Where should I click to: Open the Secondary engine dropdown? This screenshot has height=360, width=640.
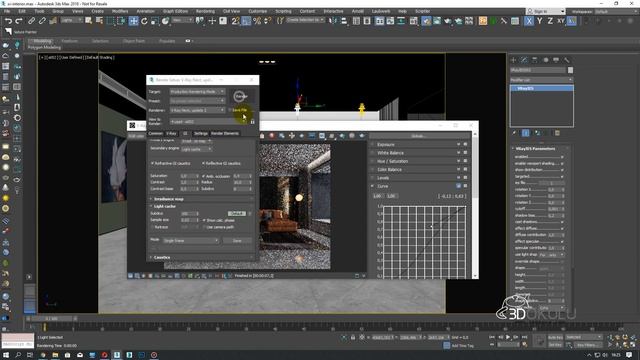pos(197,149)
